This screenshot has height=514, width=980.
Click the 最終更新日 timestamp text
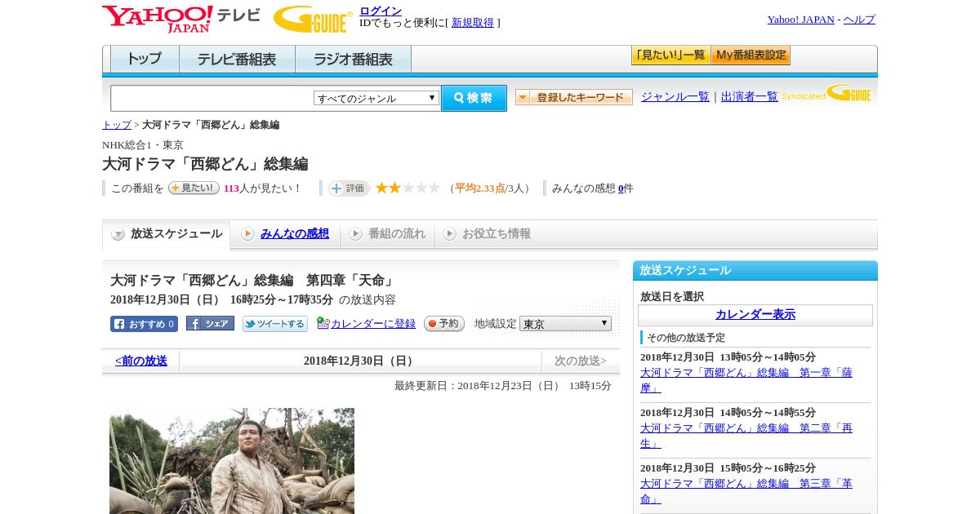pyautogui.click(x=503, y=386)
